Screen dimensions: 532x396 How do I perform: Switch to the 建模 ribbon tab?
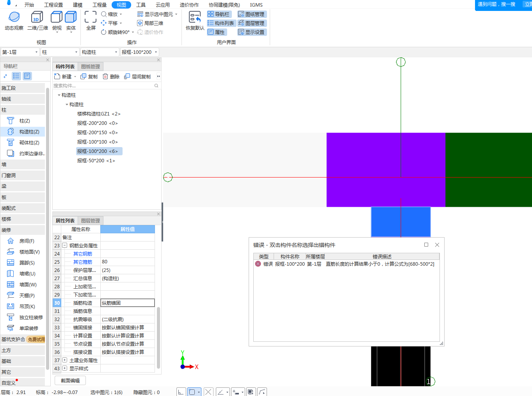pos(78,5)
